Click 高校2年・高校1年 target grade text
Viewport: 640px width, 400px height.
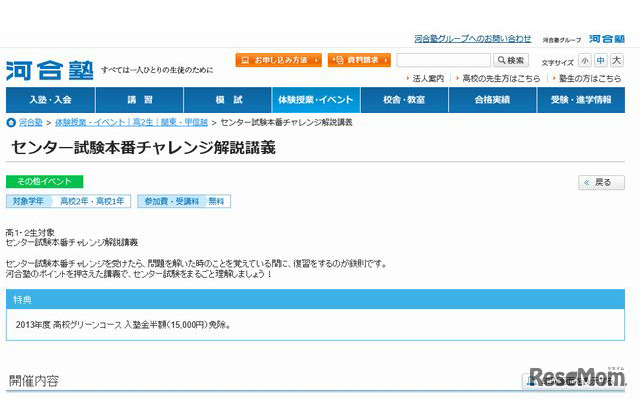tap(92, 201)
